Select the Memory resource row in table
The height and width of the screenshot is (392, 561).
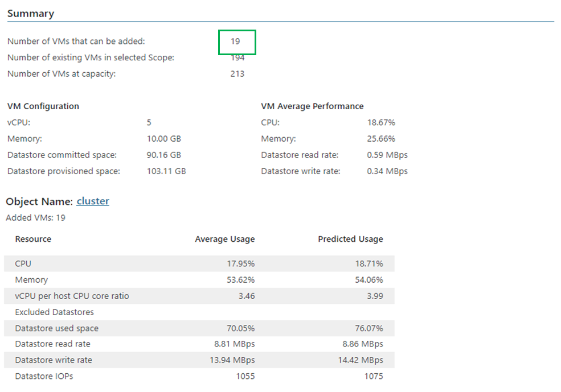pos(199,280)
